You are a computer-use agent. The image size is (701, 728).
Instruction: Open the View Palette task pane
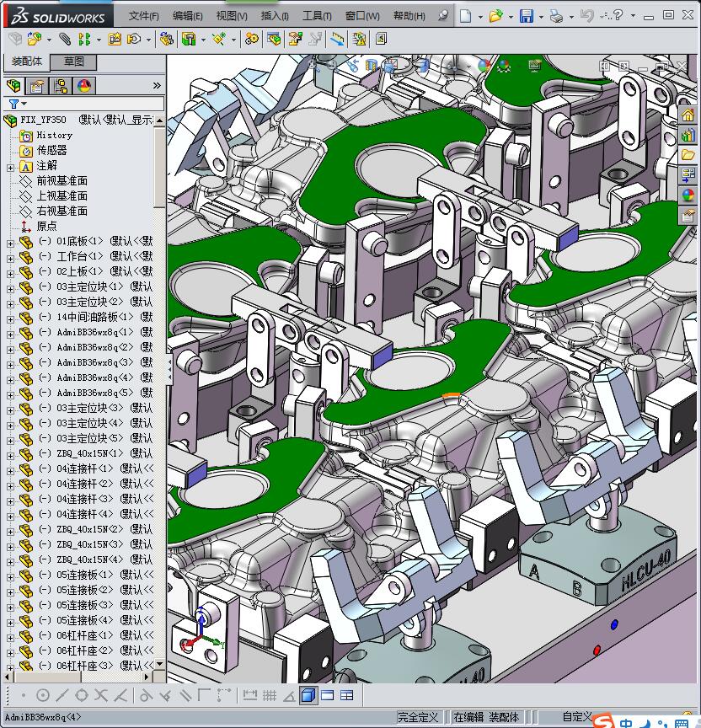(x=688, y=175)
